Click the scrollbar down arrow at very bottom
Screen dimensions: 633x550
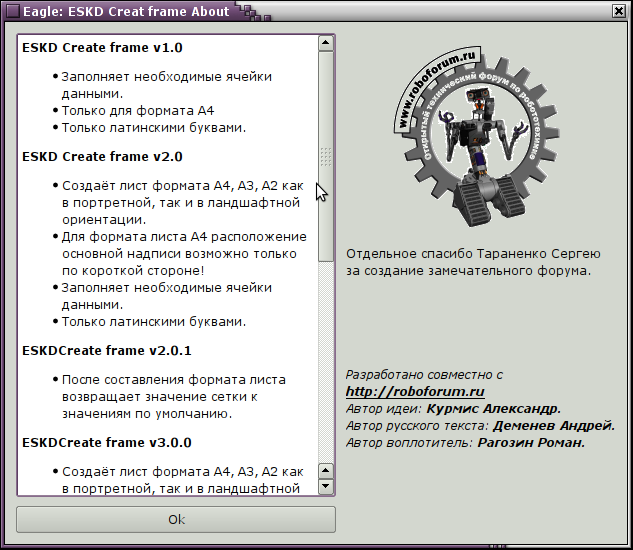click(326, 486)
